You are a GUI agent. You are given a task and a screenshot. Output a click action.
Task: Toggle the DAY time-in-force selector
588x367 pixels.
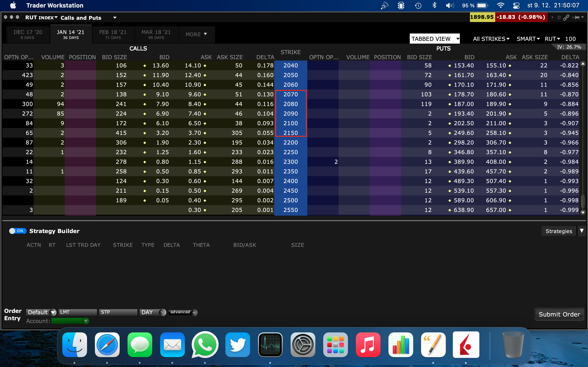click(x=153, y=312)
